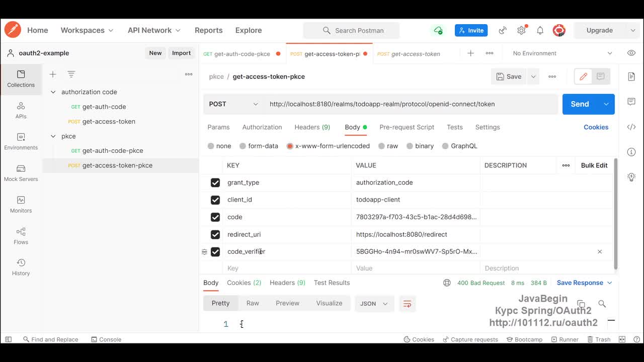Select the none body type
The image size is (644, 362).
tap(219, 146)
